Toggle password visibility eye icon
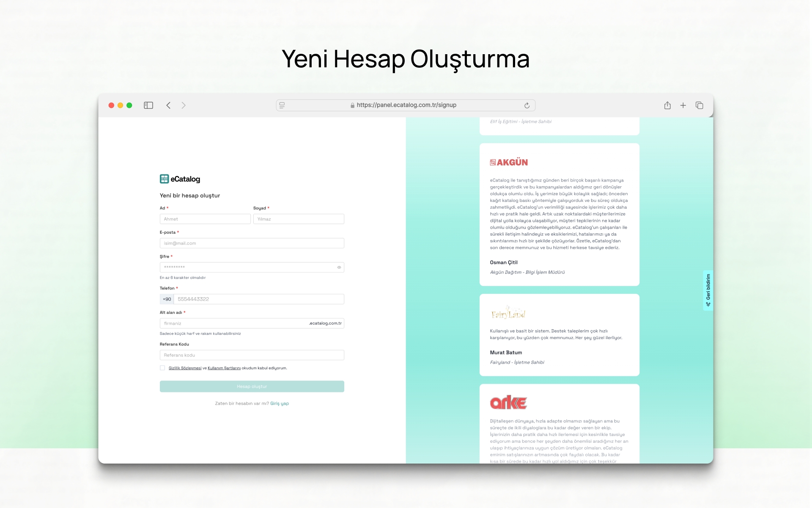 click(x=339, y=267)
